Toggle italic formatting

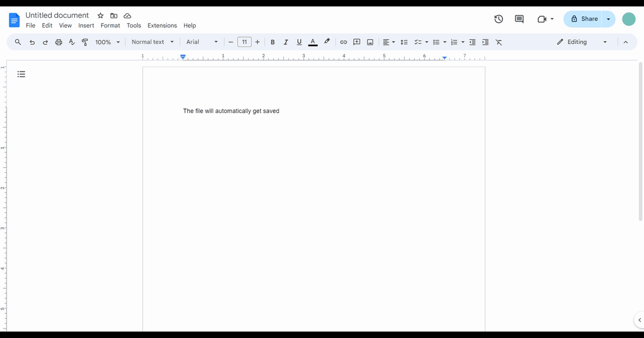(x=286, y=42)
